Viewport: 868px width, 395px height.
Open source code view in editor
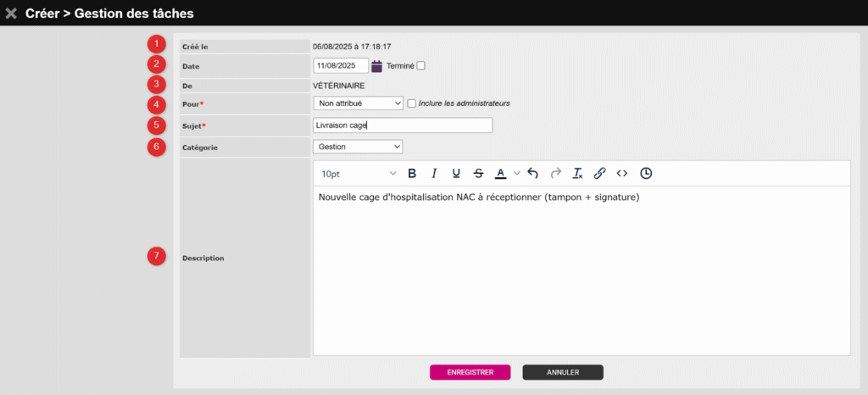click(621, 173)
